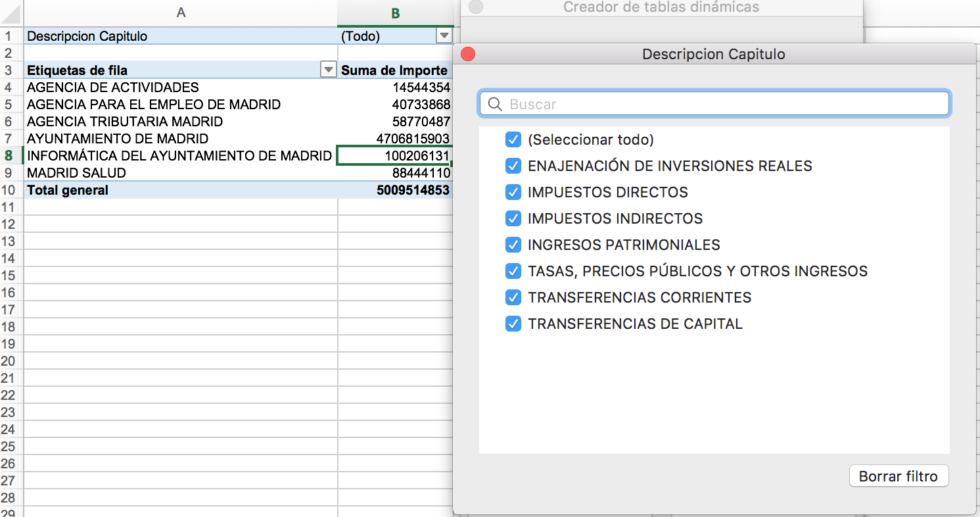This screenshot has height=517, width=980.
Task: Focus the Buscar search field
Action: pyautogui.click(x=714, y=104)
